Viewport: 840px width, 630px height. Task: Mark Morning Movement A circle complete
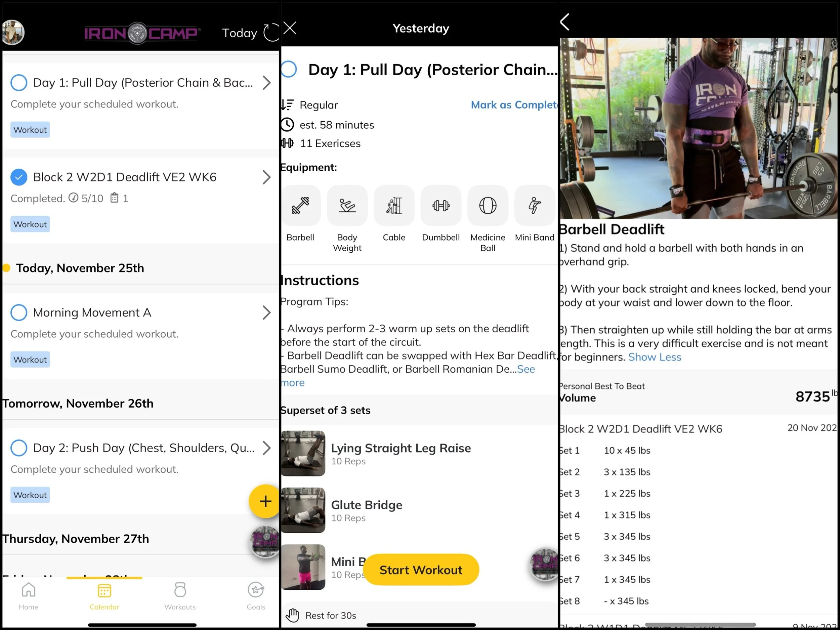[18, 312]
